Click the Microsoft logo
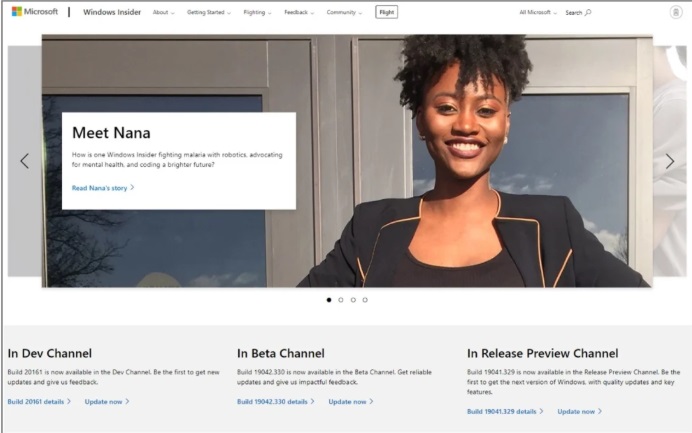692x433 pixels. (x=35, y=12)
